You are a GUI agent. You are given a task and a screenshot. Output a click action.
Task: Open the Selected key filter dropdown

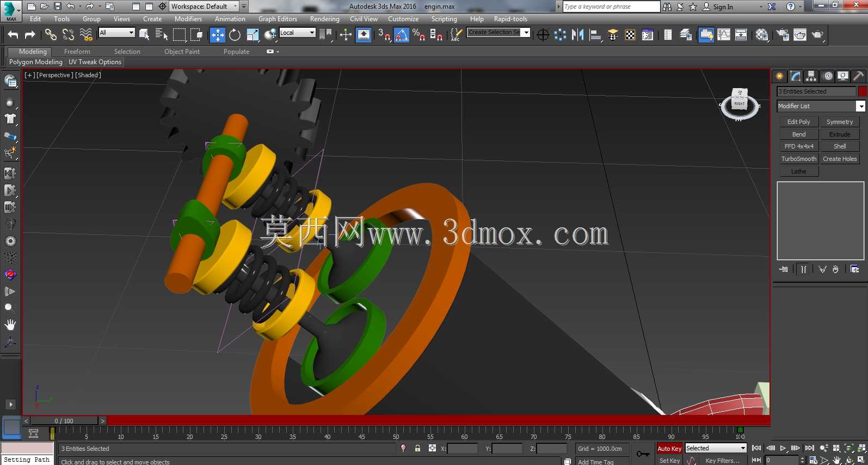(716, 448)
